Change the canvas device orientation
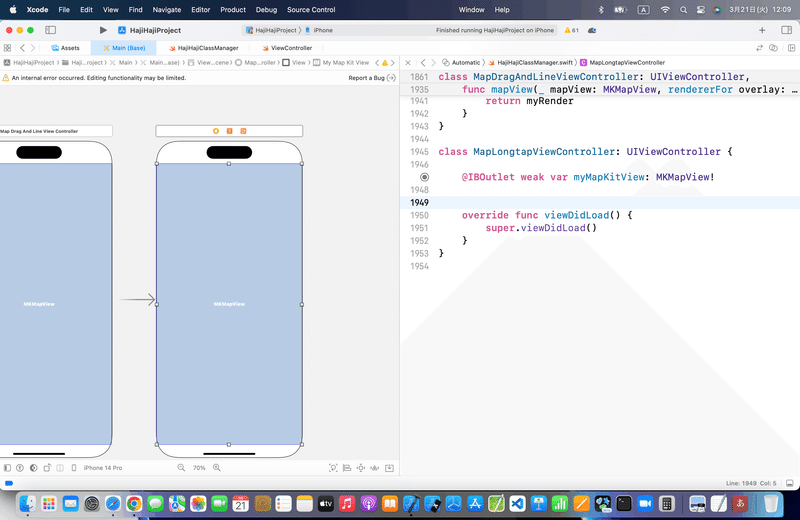The width and height of the screenshot is (800, 520). click(47, 467)
